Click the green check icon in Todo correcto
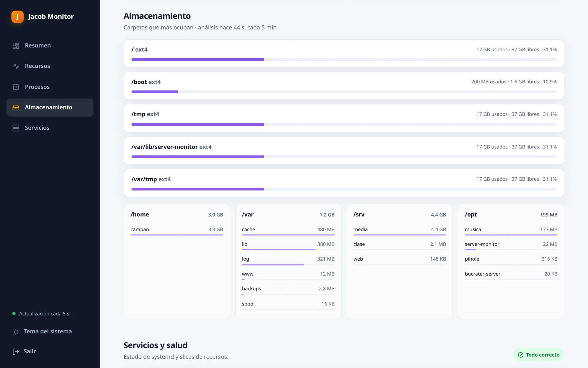 tap(521, 355)
